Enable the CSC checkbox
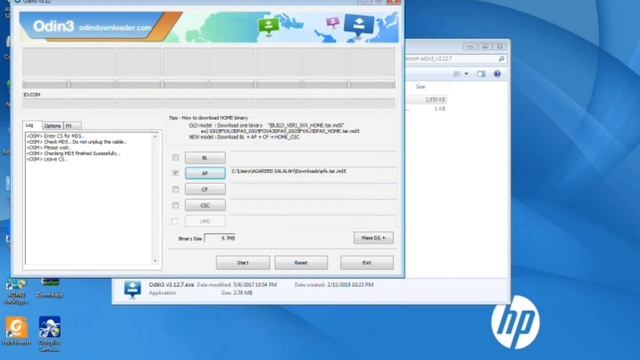 click(176, 205)
